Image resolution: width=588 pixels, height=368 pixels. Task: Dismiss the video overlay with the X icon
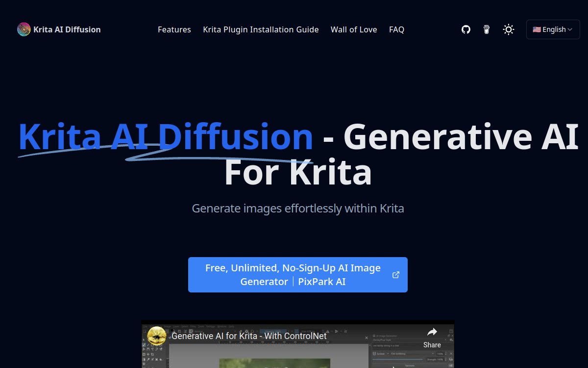pos(367,338)
